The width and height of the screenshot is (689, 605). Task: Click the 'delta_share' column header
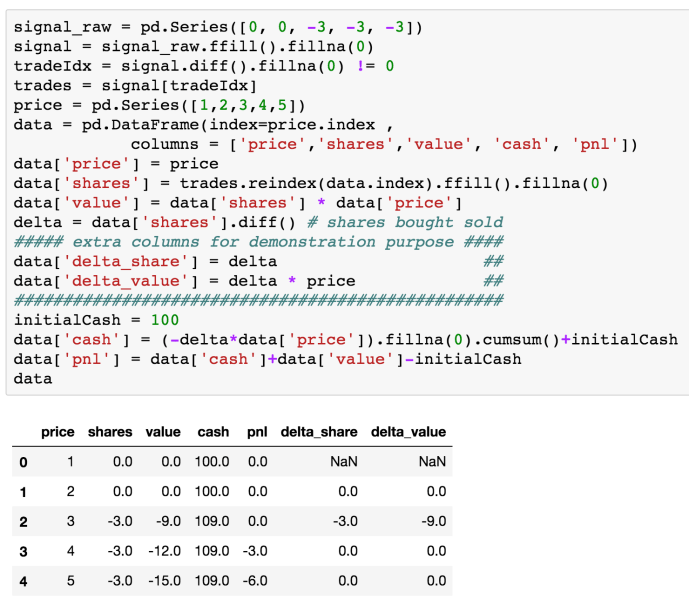pos(319,432)
